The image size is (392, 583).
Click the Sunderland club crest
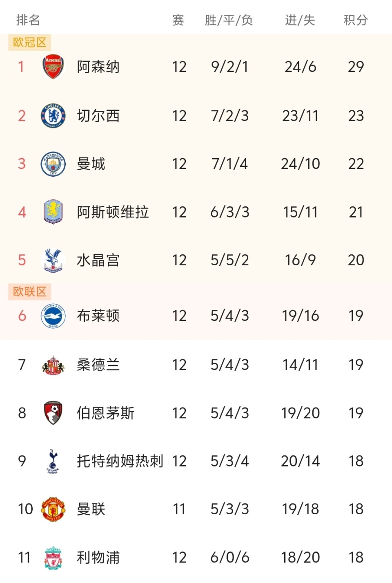(53, 365)
